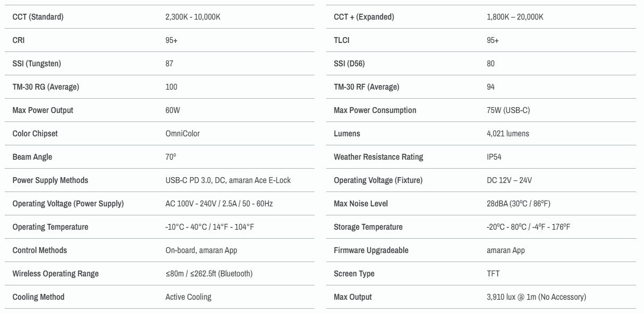Image resolution: width=644 pixels, height=313 pixels.
Task: Select the 60W max power output value
Action: click(x=173, y=110)
